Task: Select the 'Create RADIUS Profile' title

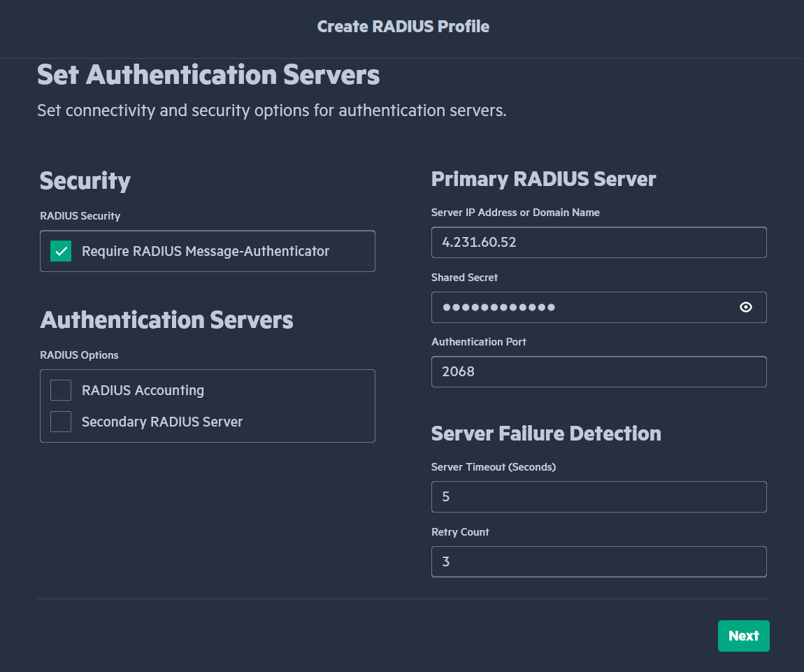Action: pos(403,26)
